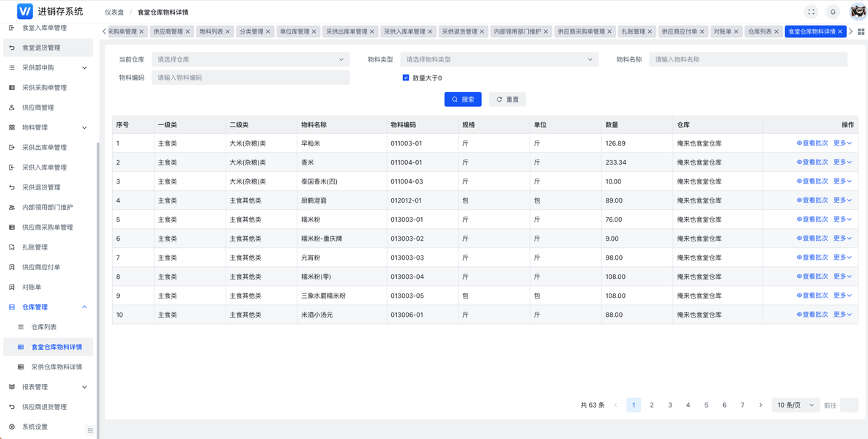
Task: Uncheck the 数量大于0 checkbox
Action: [406, 78]
